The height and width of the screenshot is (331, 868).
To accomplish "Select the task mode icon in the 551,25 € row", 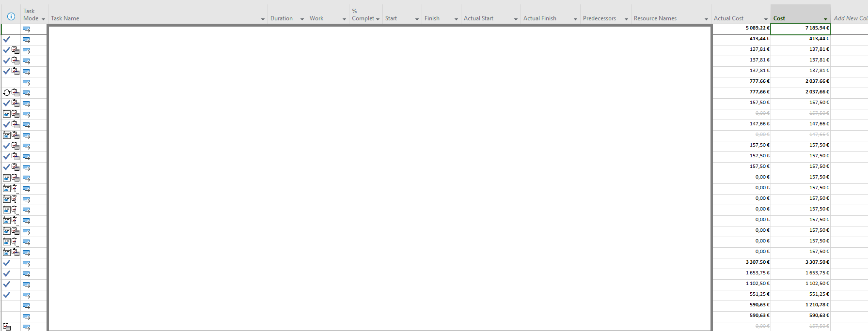I will tap(27, 295).
